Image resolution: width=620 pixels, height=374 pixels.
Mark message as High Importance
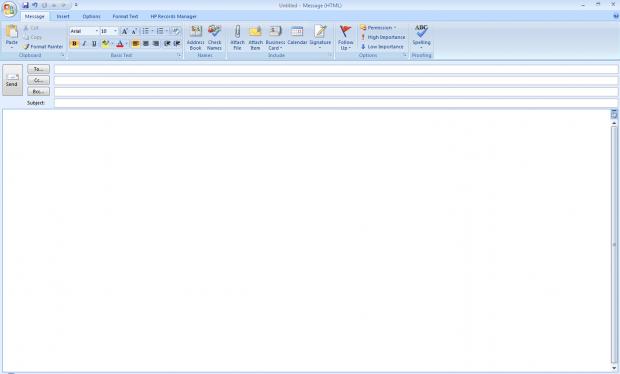[383, 37]
